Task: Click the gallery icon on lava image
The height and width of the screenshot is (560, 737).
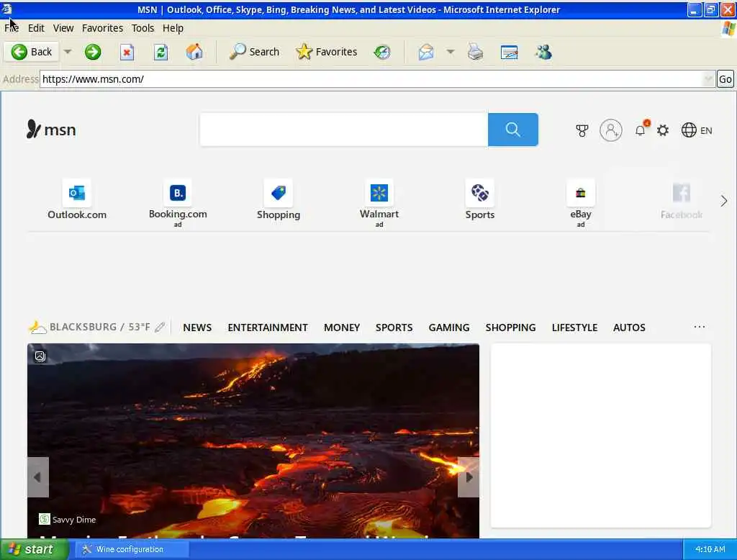Action: (x=40, y=356)
